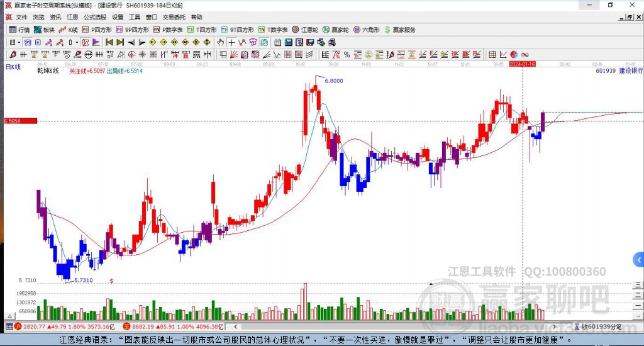This screenshot has width=644, height=346.
Task: Click the grid table icon before Taiji
Action: coord(492,54)
